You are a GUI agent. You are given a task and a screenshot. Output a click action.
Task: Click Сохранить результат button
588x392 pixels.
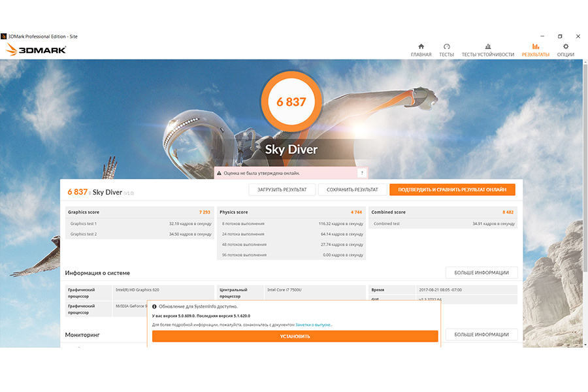pos(352,189)
